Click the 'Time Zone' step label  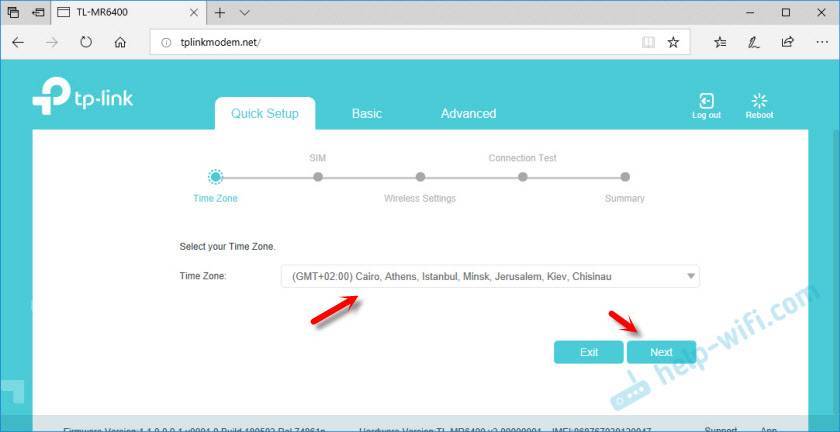click(x=215, y=198)
